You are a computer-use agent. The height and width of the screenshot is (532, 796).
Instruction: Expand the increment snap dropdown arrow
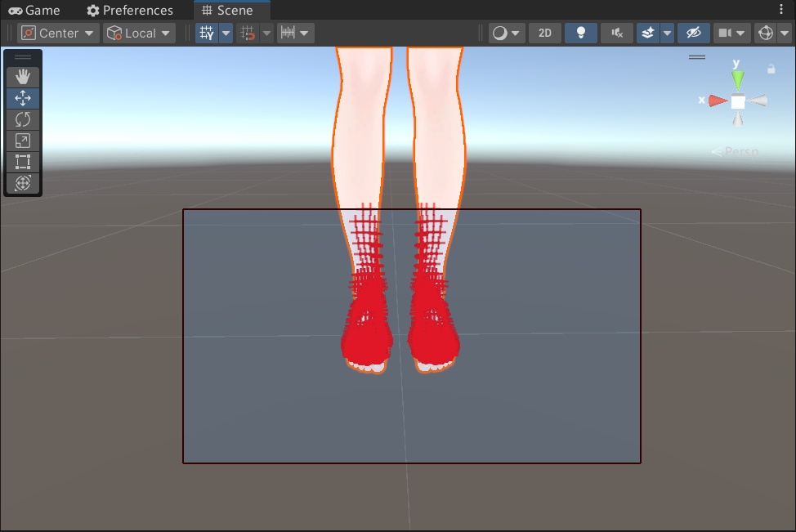tap(305, 33)
